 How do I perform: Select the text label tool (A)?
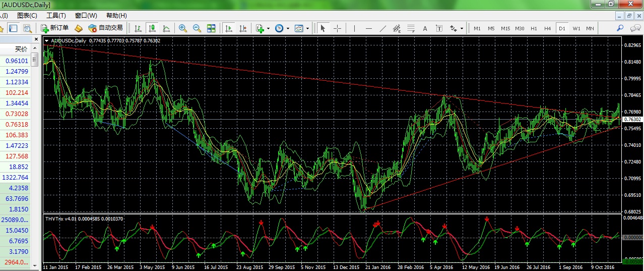coord(425,28)
